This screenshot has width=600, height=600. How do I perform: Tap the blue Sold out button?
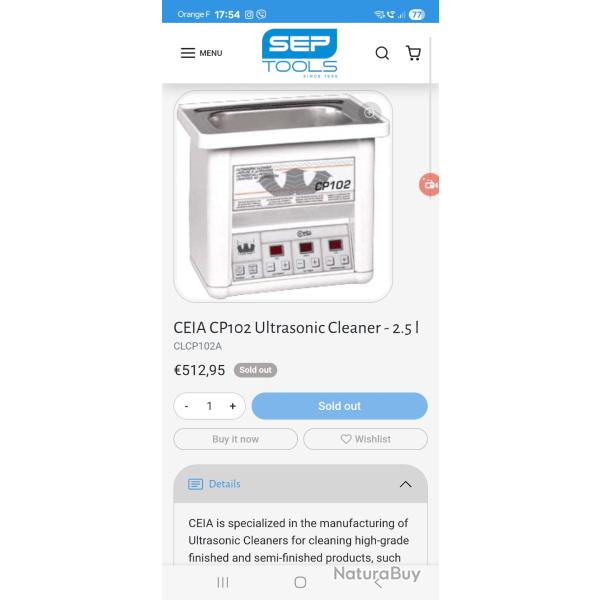point(339,406)
